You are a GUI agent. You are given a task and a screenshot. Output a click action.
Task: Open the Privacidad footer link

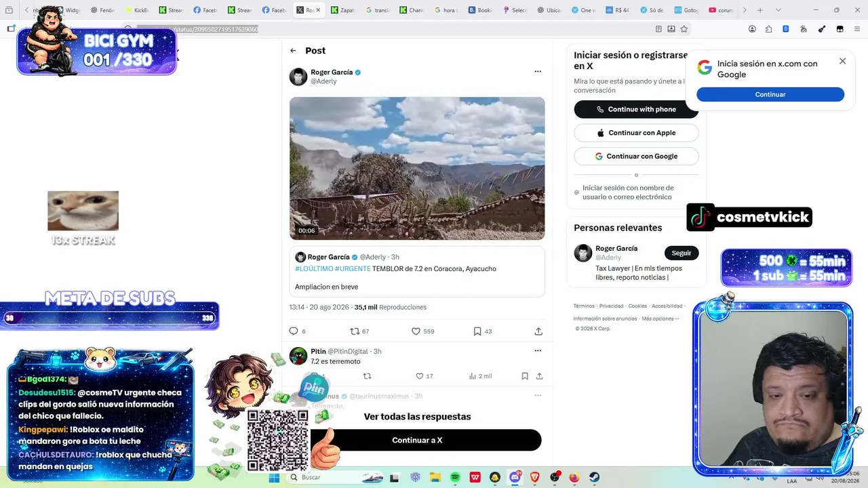point(611,306)
